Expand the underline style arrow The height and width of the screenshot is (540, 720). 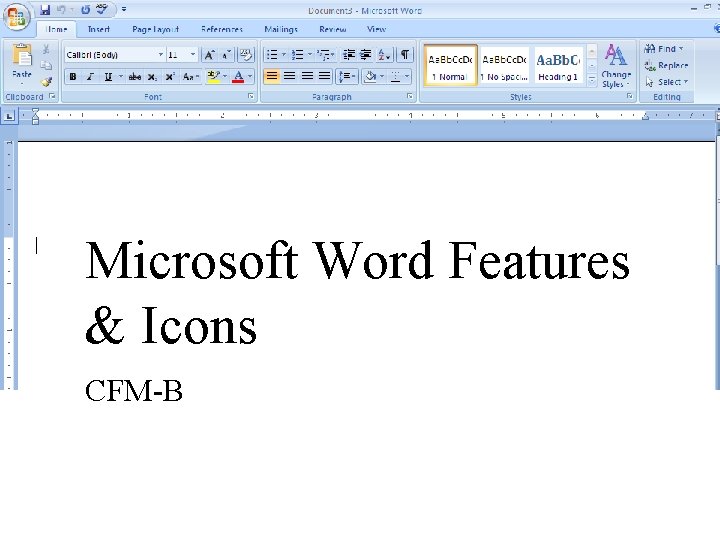click(120, 77)
